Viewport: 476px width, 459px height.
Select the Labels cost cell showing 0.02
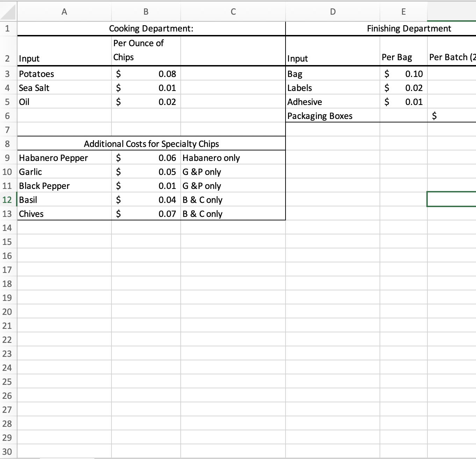click(x=403, y=88)
